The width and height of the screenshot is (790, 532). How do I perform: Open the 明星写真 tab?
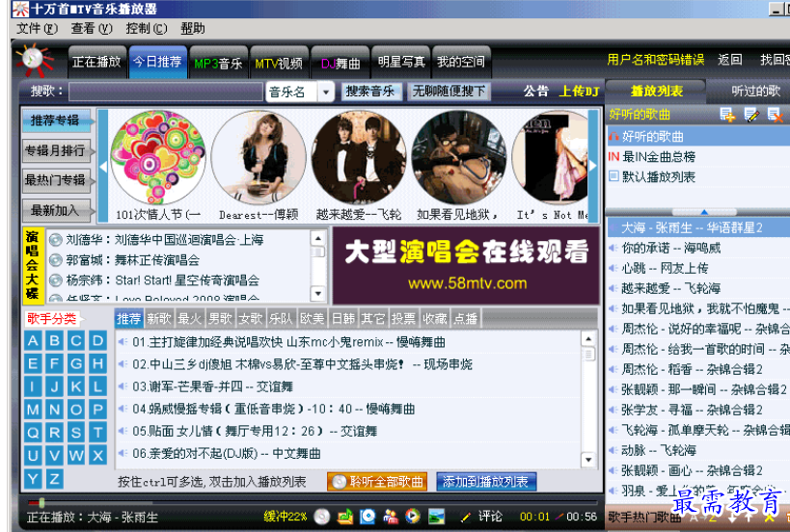click(x=401, y=62)
